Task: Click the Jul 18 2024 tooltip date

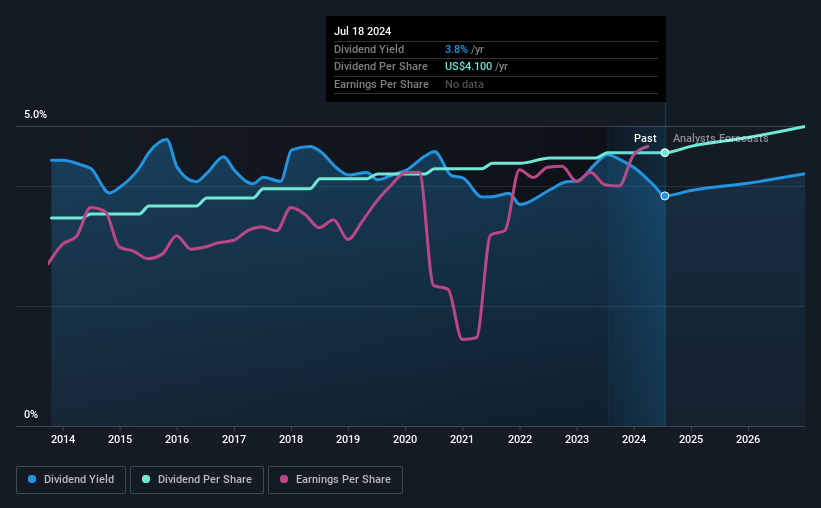Action: [362, 31]
